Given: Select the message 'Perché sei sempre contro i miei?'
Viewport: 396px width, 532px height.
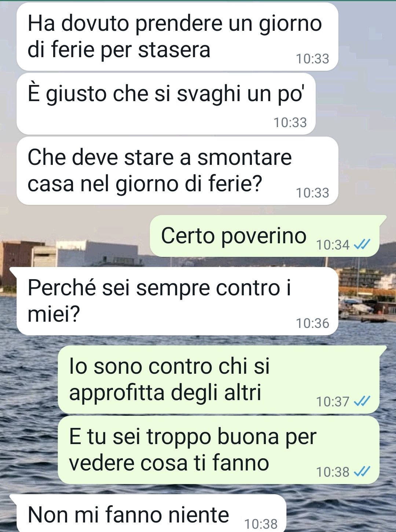Looking at the screenshot, I should point(177,301).
